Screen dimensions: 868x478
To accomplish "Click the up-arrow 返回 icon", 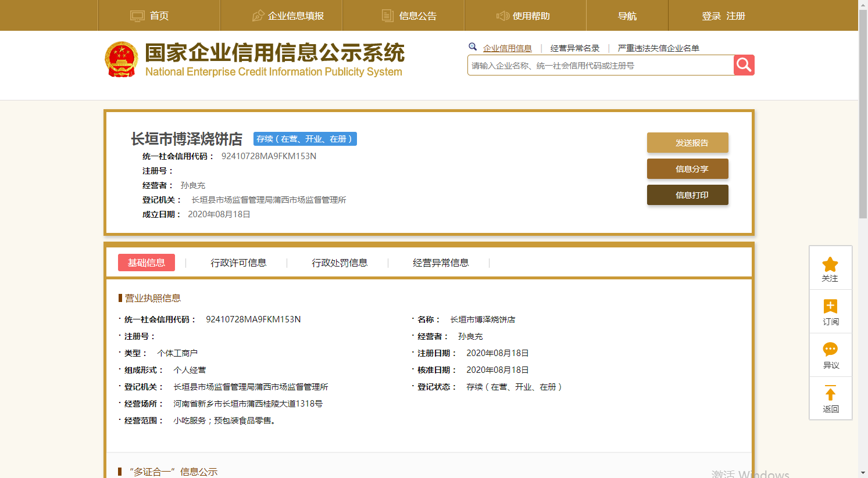I will [x=830, y=393].
